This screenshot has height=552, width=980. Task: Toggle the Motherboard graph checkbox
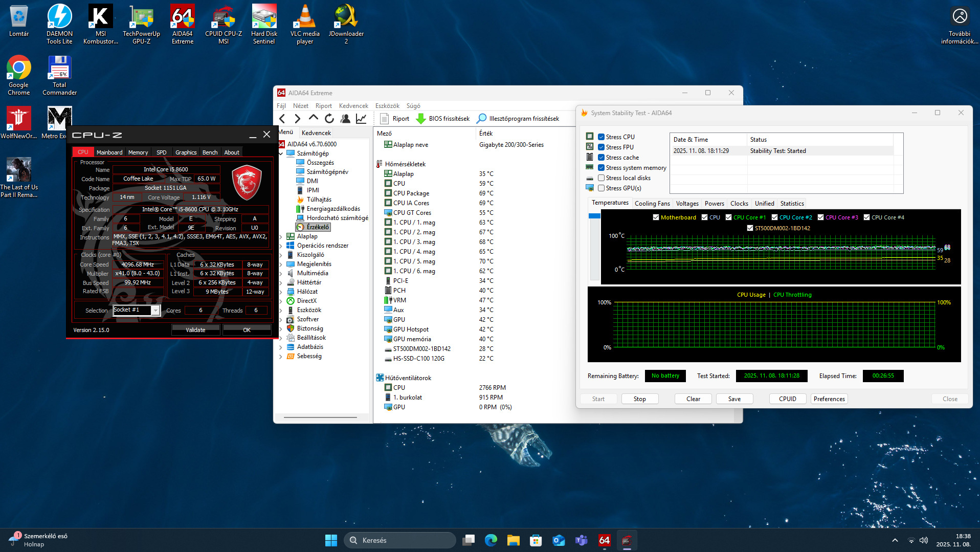click(x=656, y=217)
